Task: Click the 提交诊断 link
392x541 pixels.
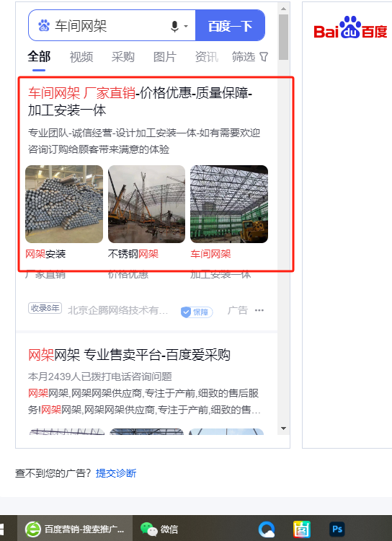Action: pyautogui.click(x=116, y=473)
